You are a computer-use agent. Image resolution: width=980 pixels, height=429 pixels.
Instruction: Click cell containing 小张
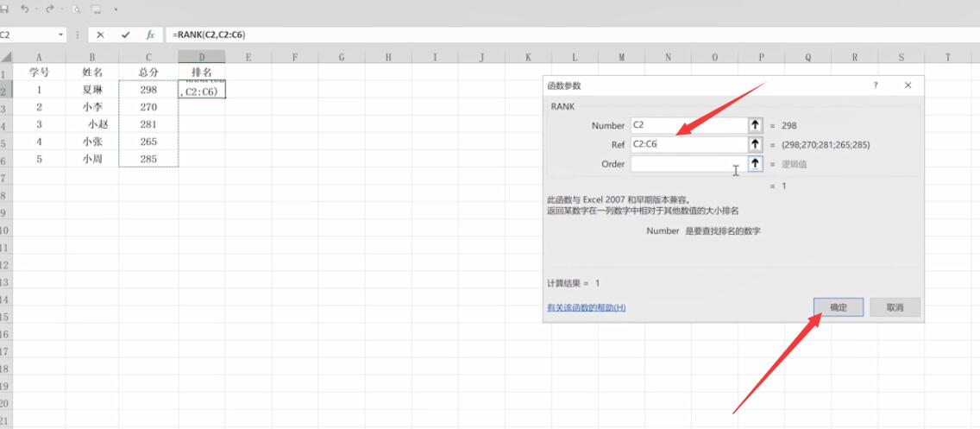pos(91,142)
